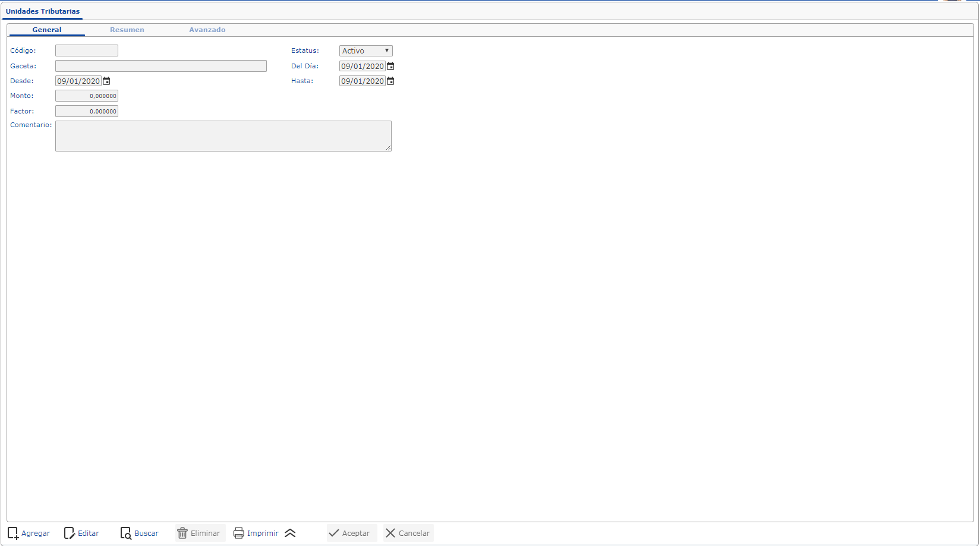
Task: Click the Editar button label
Action: 89,534
